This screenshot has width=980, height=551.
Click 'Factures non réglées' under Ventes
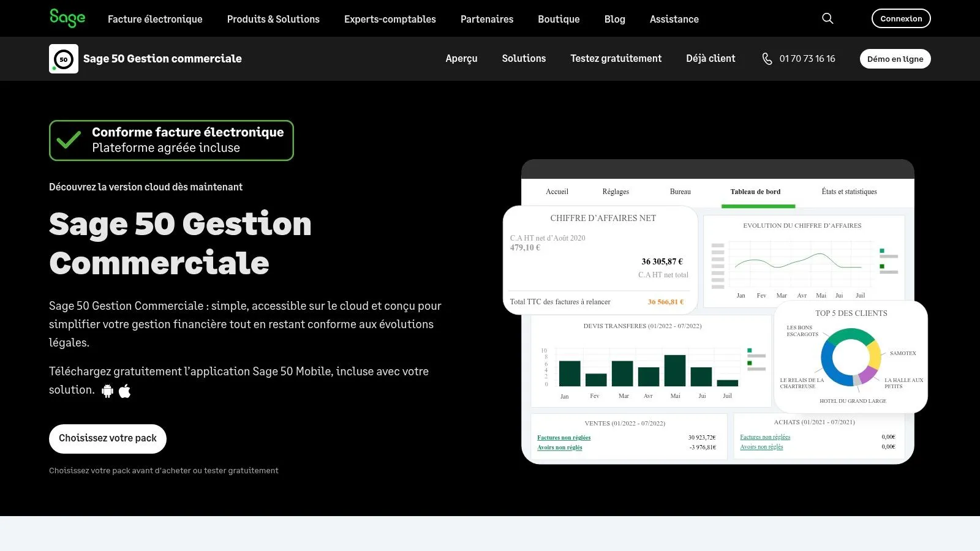(563, 438)
